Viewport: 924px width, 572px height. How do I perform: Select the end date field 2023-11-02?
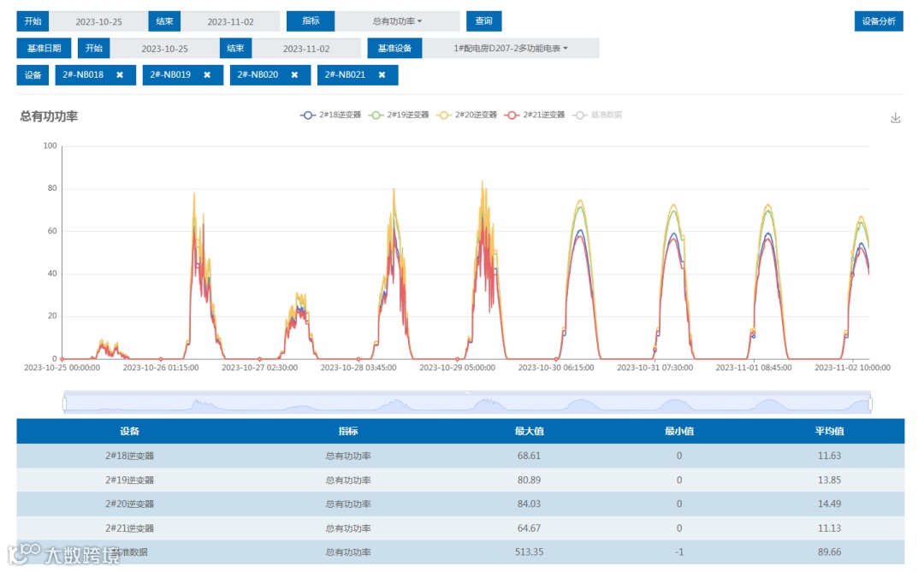pos(230,21)
